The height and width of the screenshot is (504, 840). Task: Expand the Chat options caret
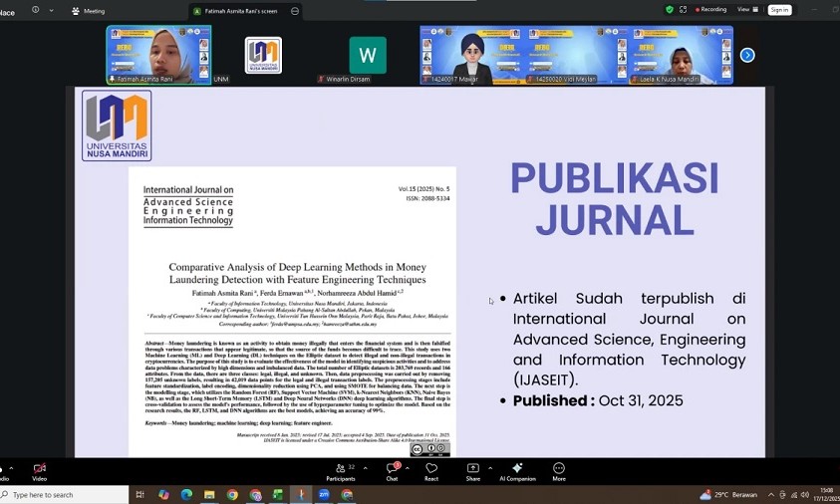coord(410,466)
